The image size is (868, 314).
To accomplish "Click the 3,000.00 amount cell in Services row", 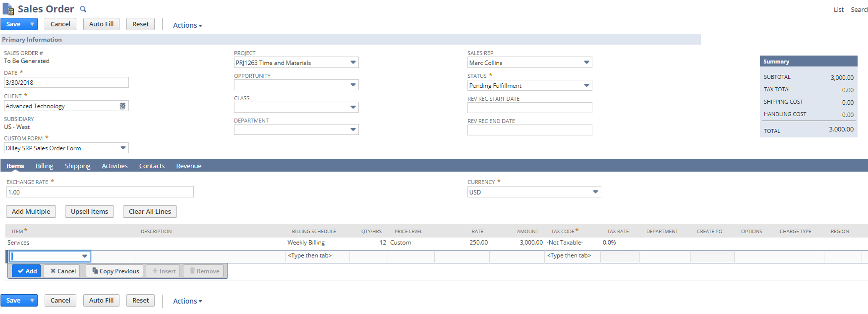I will tap(531, 243).
